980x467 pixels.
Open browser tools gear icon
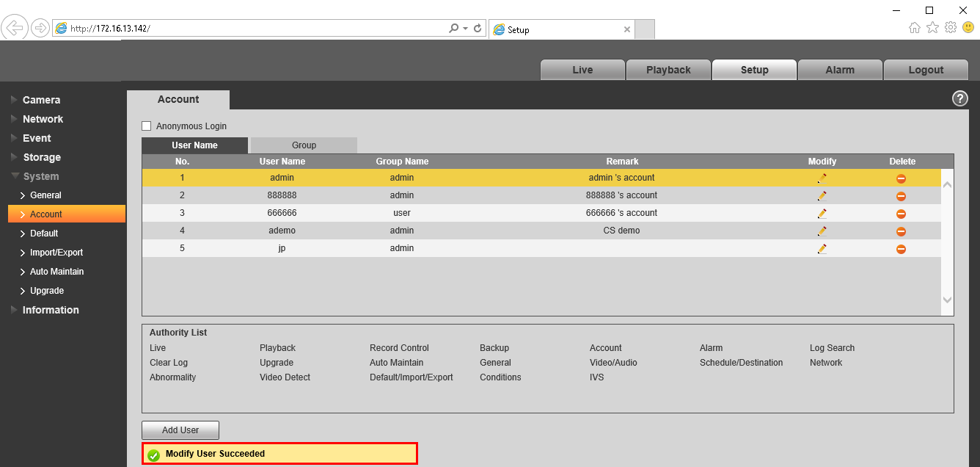click(x=951, y=27)
